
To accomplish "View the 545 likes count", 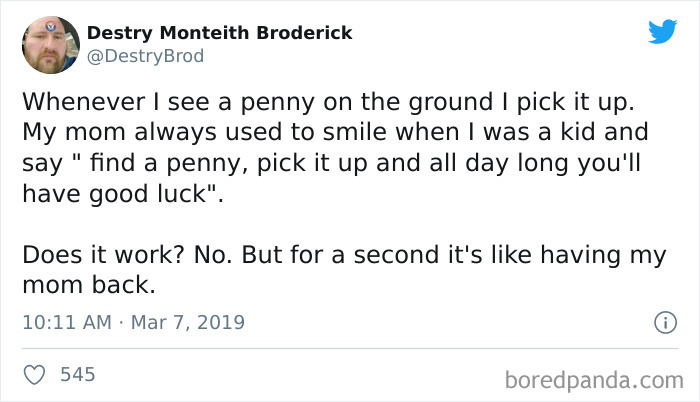I will tap(78, 375).
